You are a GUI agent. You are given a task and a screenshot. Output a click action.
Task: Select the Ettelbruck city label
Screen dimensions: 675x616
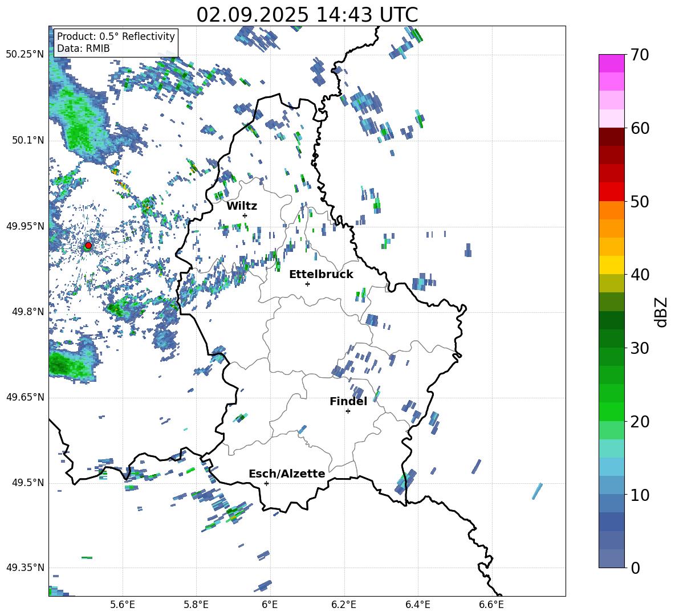pos(321,275)
